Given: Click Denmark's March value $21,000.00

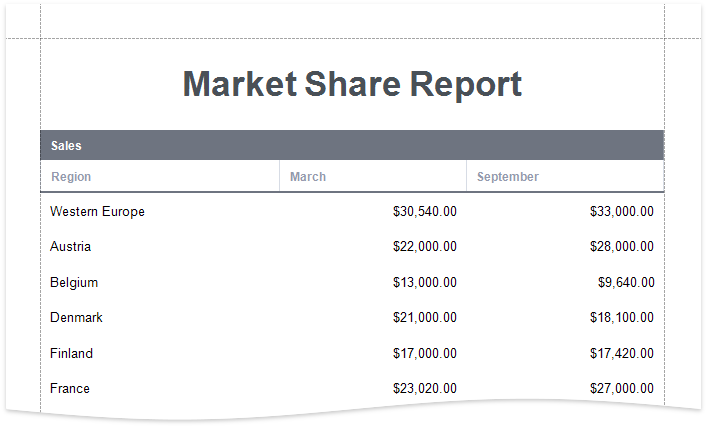Looking at the screenshot, I should point(425,318).
